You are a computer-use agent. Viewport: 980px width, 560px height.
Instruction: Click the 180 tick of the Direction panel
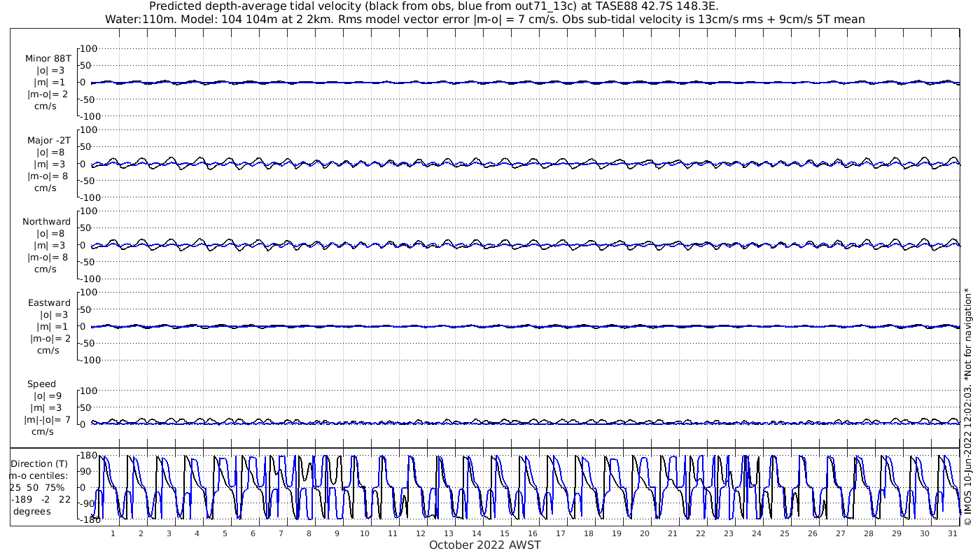tap(88, 456)
